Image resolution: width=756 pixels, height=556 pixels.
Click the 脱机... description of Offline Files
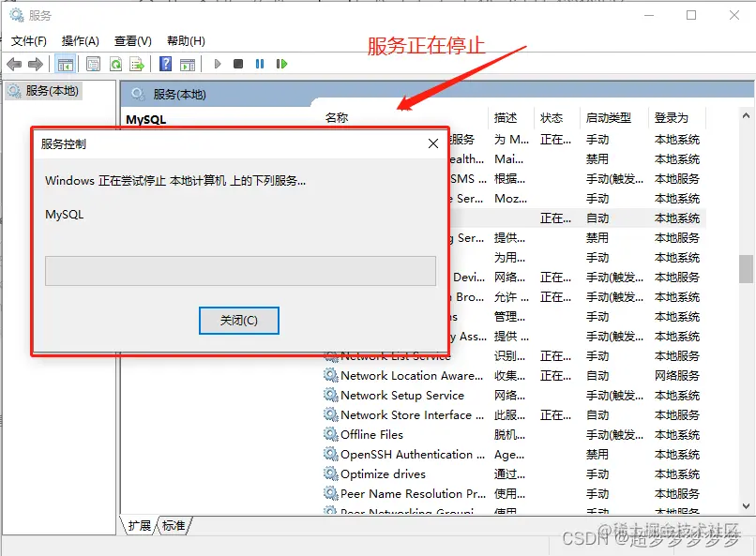(x=509, y=435)
